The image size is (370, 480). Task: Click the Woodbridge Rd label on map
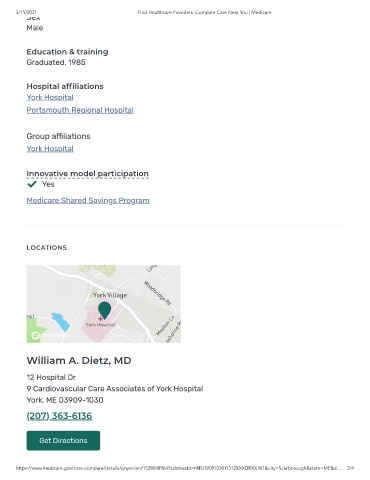point(157,293)
